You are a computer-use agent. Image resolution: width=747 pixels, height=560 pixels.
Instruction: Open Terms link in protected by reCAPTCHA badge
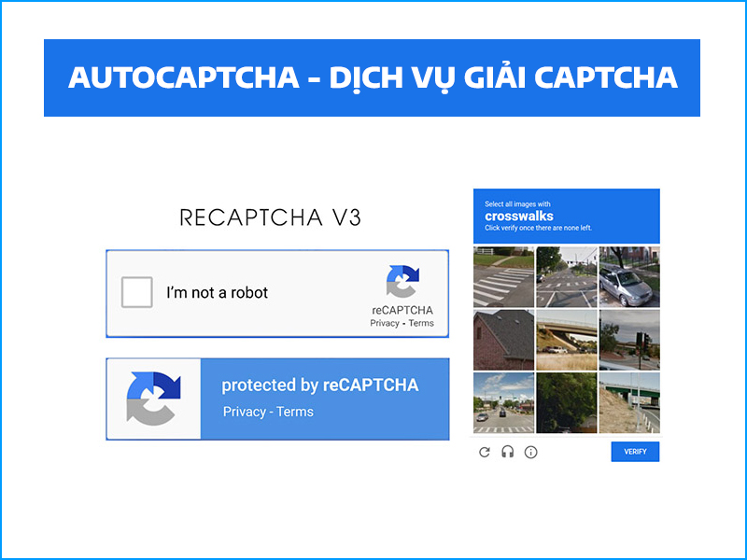[x=295, y=412]
